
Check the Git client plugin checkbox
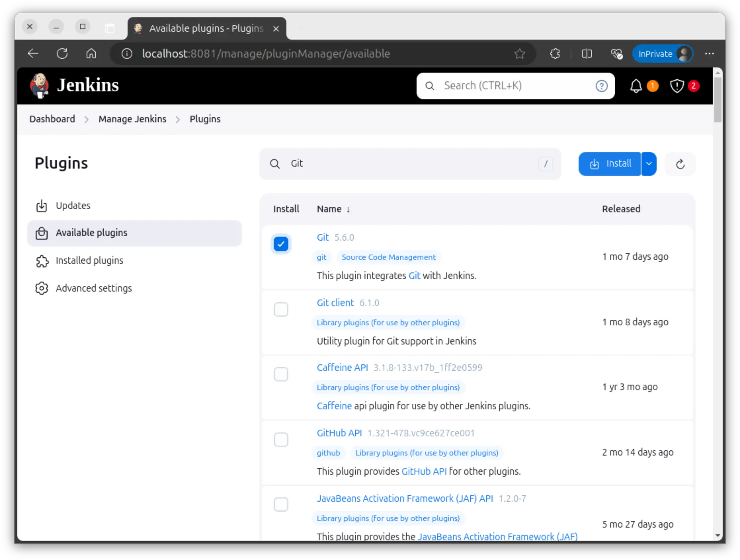pyautogui.click(x=281, y=309)
